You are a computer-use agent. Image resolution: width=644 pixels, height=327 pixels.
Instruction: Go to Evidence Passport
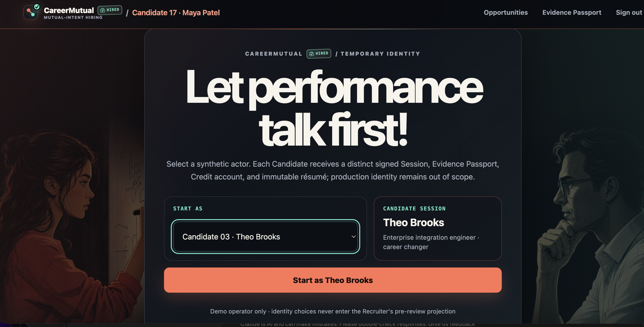[571, 13]
